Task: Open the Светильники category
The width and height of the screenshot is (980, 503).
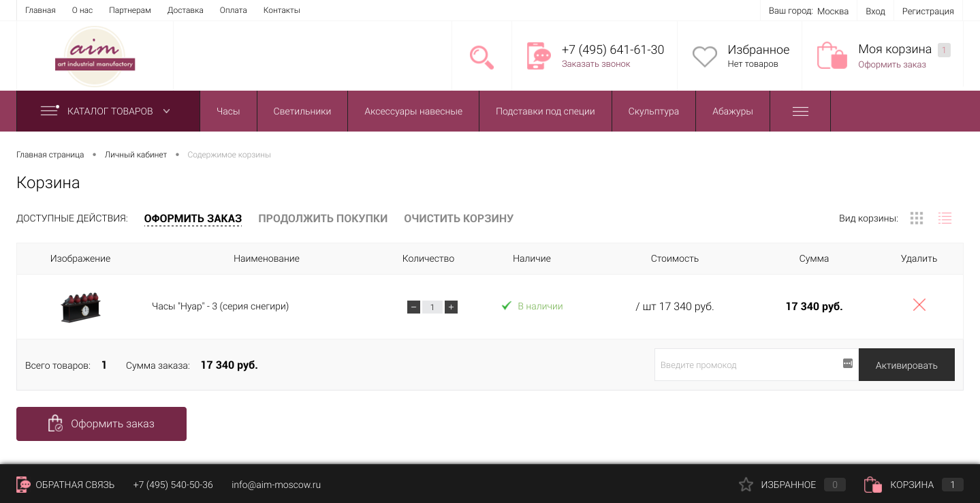Action: click(x=302, y=111)
